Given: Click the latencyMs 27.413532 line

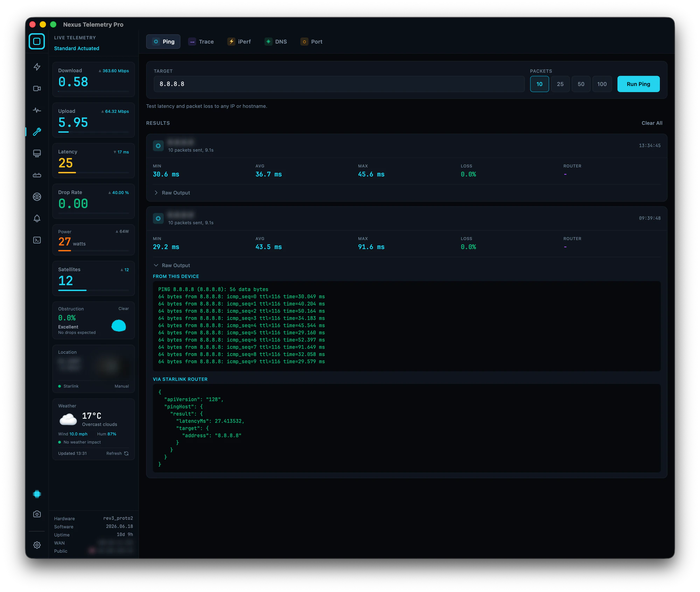Looking at the screenshot, I should pyautogui.click(x=210, y=421).
